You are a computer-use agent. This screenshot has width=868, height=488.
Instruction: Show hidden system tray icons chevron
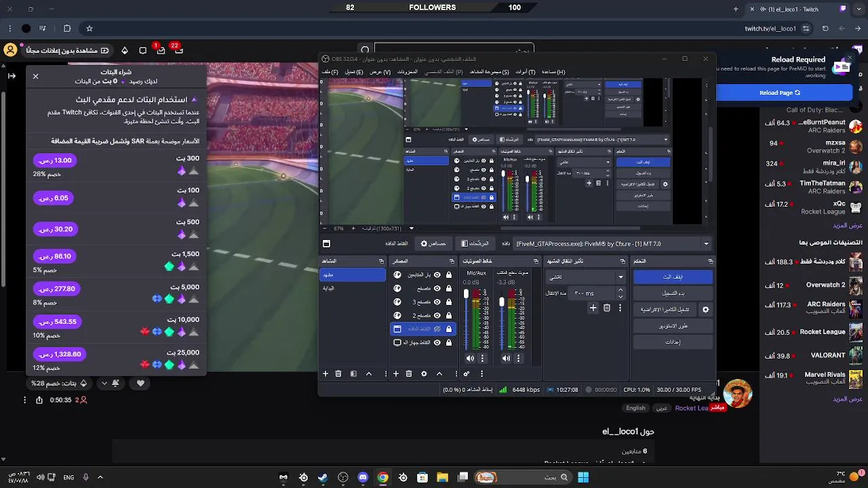(100, 477)
